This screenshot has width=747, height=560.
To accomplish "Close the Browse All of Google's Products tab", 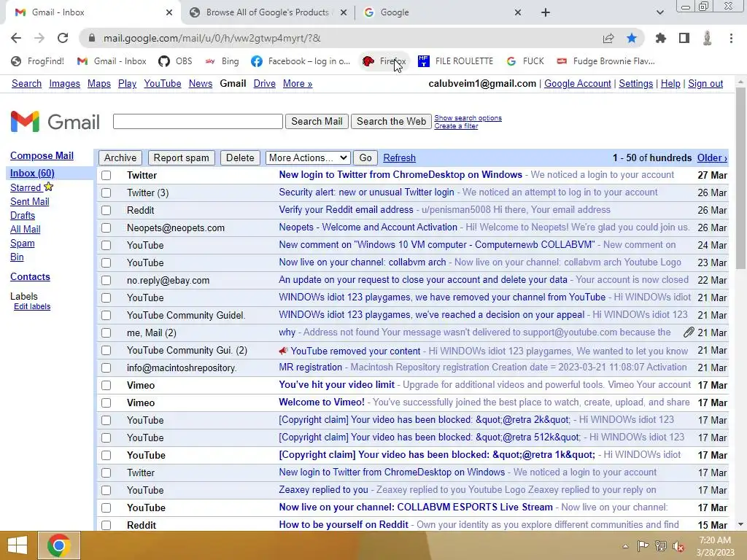I will (344, 12).
